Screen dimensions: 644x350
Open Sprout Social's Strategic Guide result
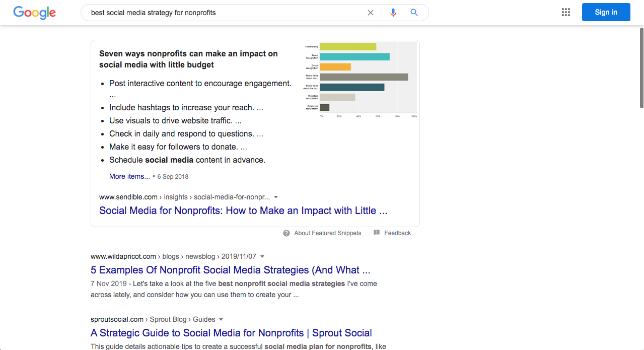[231, 333]
